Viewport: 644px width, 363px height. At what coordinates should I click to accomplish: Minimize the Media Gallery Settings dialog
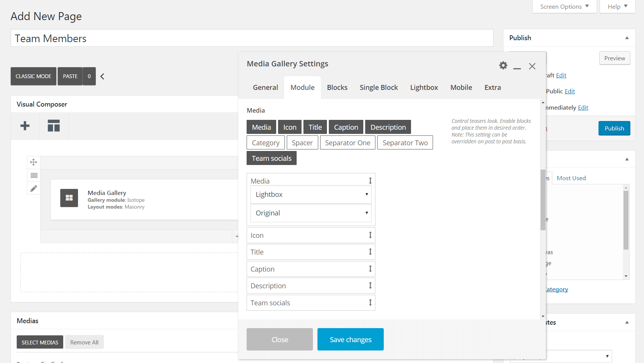pyautogui.click(x=517, y=68)
